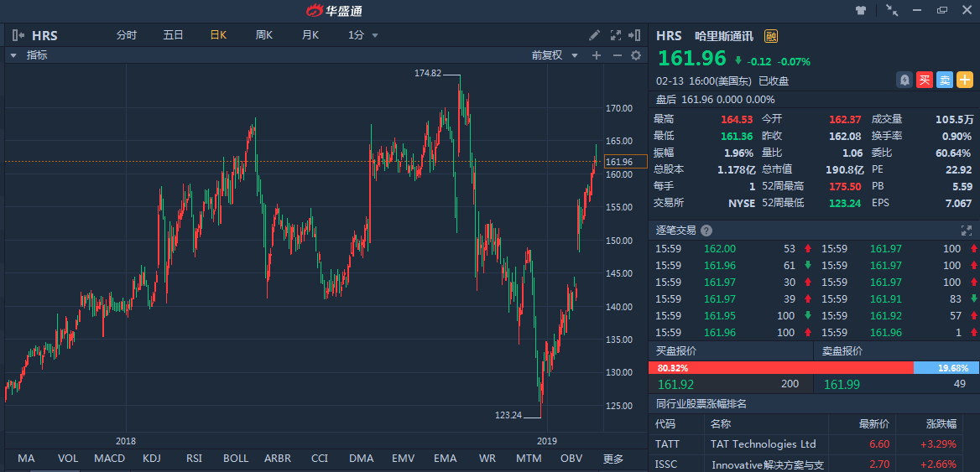The width and height of the screenshot is (980, 472).
Task: Zoom out the chart with minus icon
Action: click(617, 55)
